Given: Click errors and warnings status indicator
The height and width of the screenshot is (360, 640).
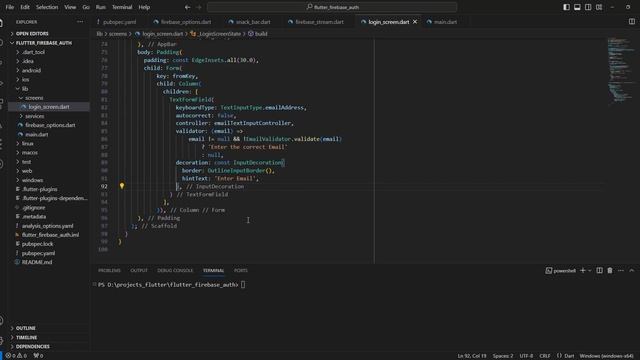Looking at the screenshot, I should coord(16,356).
